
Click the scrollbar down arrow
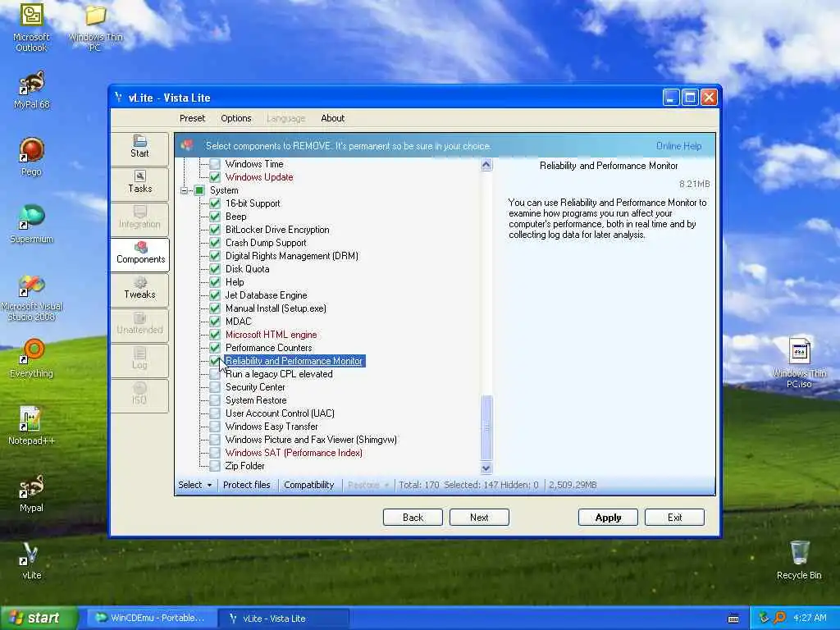(486, 468)
